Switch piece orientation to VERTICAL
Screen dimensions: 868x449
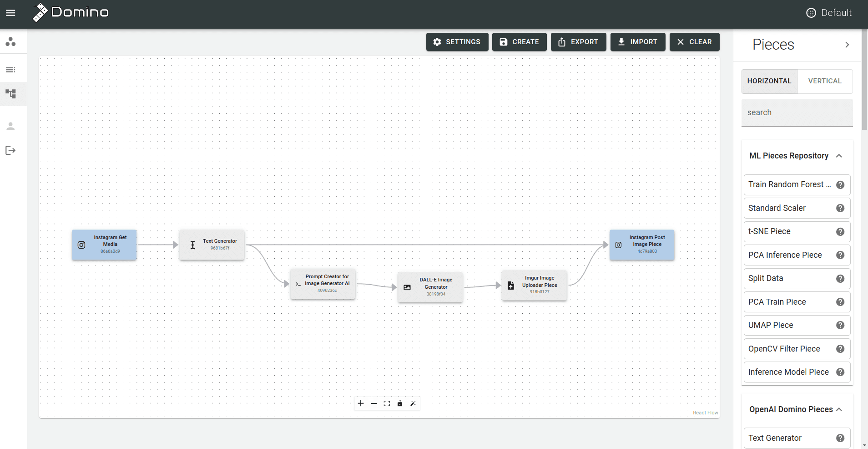(x=824, y=81)
